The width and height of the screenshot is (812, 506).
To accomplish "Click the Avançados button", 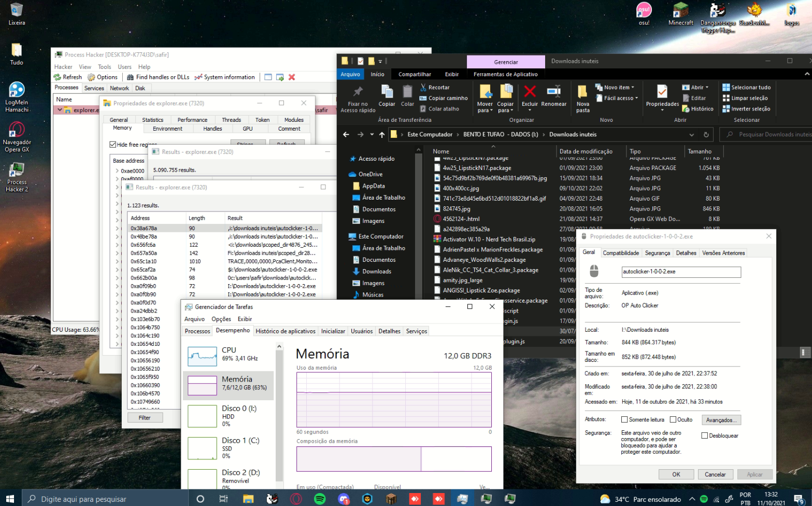I will click(x=721, y=420).
